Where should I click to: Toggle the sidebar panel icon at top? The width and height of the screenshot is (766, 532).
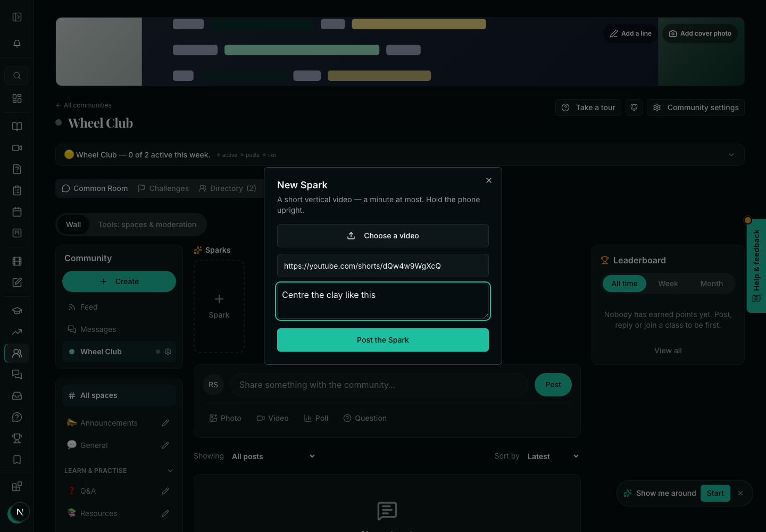point(17,17)
